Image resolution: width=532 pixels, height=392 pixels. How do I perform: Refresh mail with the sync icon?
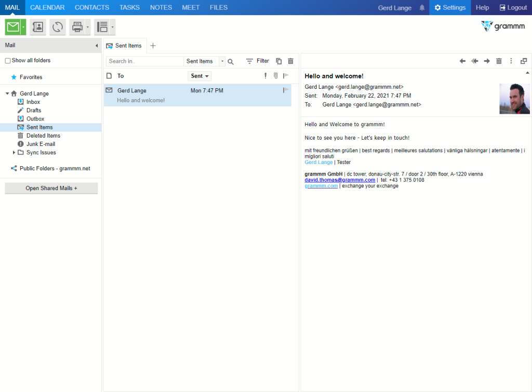click(58, 27)
